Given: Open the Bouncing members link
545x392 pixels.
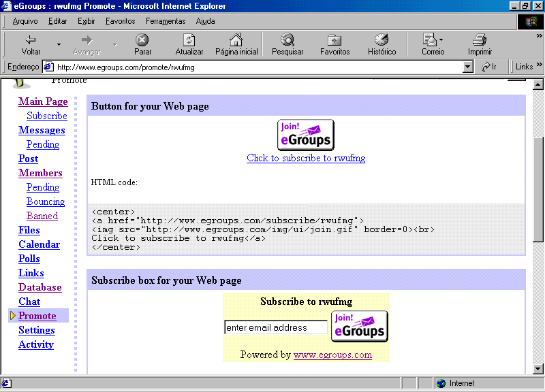Looking at the screenshot, I should [46, 201].
